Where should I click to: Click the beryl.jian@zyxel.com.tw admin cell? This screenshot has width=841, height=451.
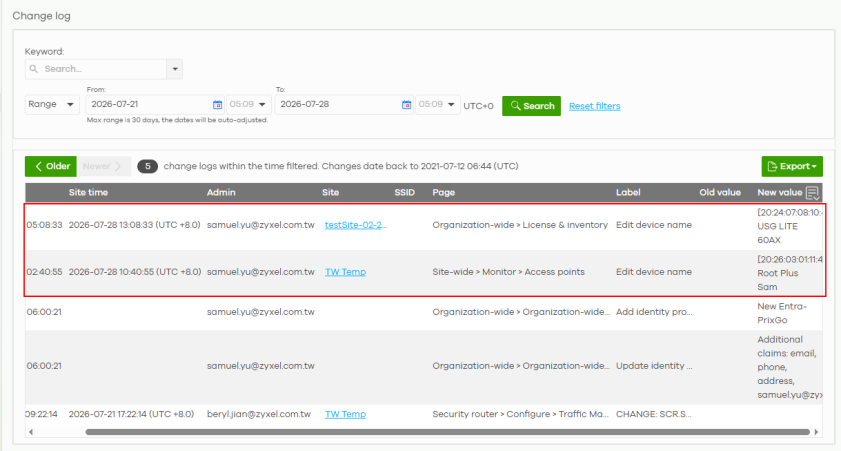[x=259, y=414]
